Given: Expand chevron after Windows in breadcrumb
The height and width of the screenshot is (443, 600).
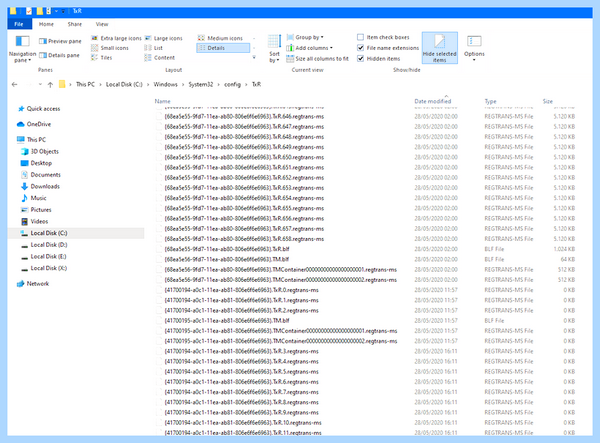Looking at the screenshot, I should [x=183, y=85].
